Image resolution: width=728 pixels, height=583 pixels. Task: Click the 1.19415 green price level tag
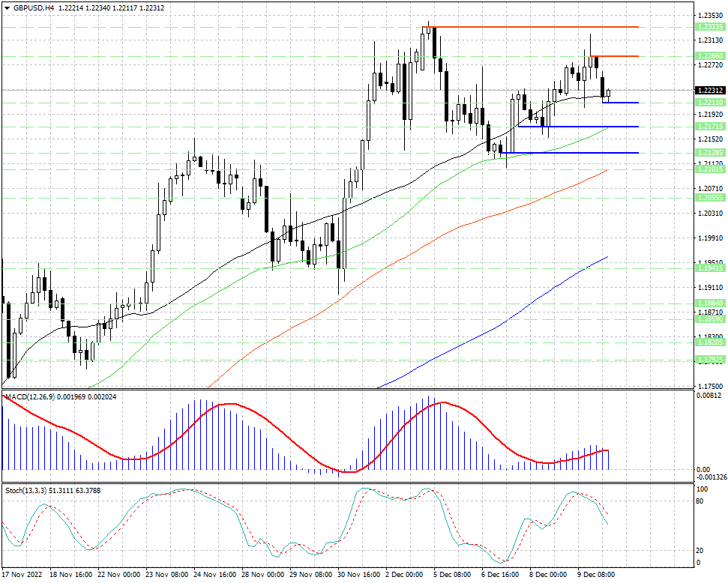pyautogui.click(x=710, y=268)
